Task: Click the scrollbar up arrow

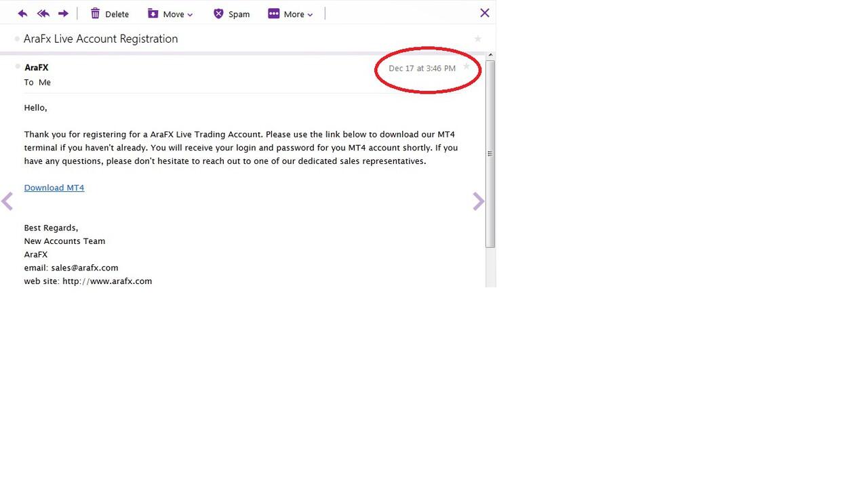Action: tap(490, 55)
